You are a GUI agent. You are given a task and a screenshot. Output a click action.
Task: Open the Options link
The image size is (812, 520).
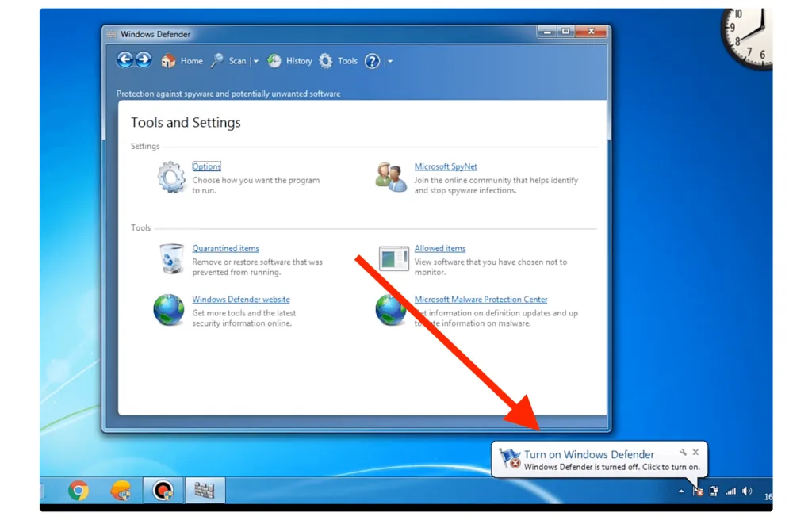207,166
